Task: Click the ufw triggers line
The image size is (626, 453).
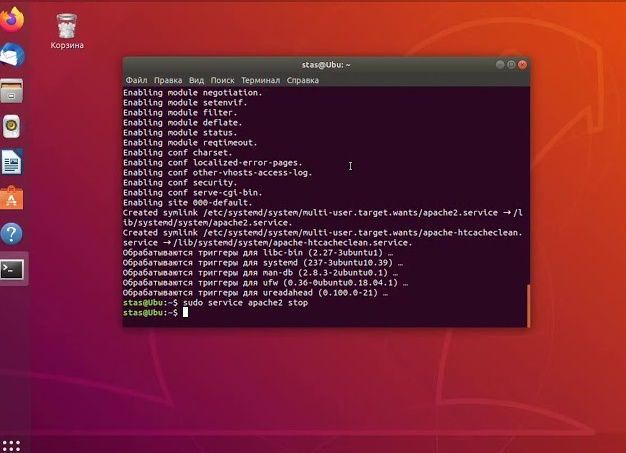Action: tap(265, 283)
